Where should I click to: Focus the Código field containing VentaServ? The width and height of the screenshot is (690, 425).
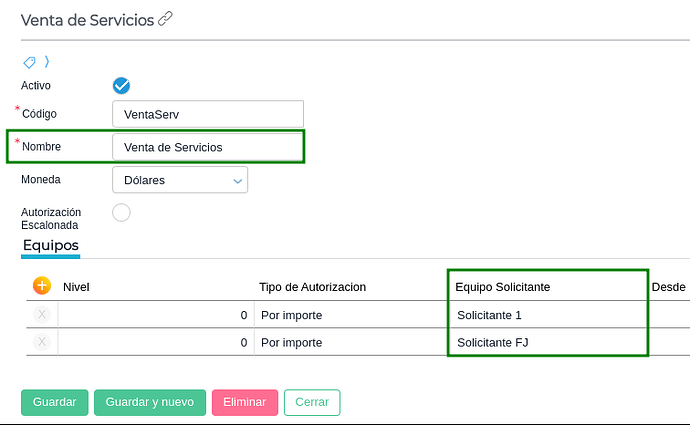[x=207, y=114]
